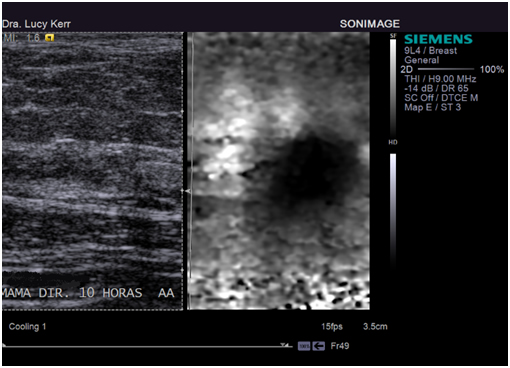
Task: Click the SF grayscale map bar
Action: (393, 87)
